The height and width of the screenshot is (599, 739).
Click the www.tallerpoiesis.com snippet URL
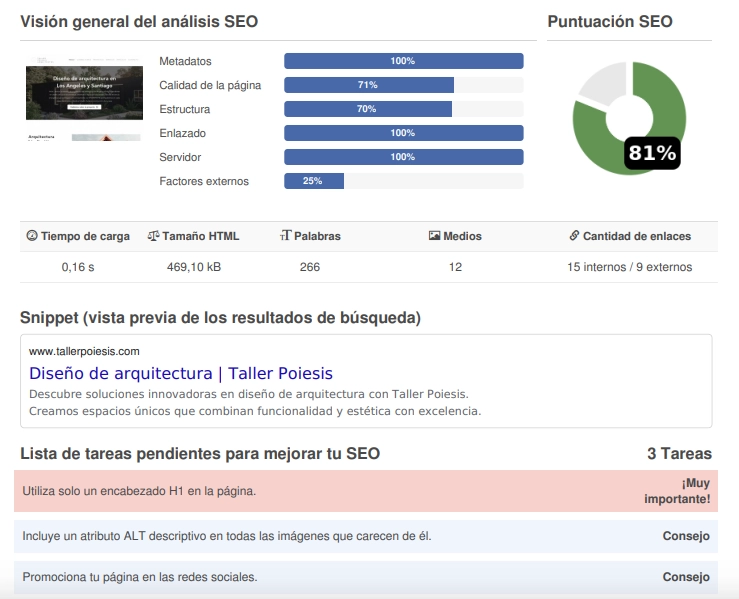coord(84,351)
